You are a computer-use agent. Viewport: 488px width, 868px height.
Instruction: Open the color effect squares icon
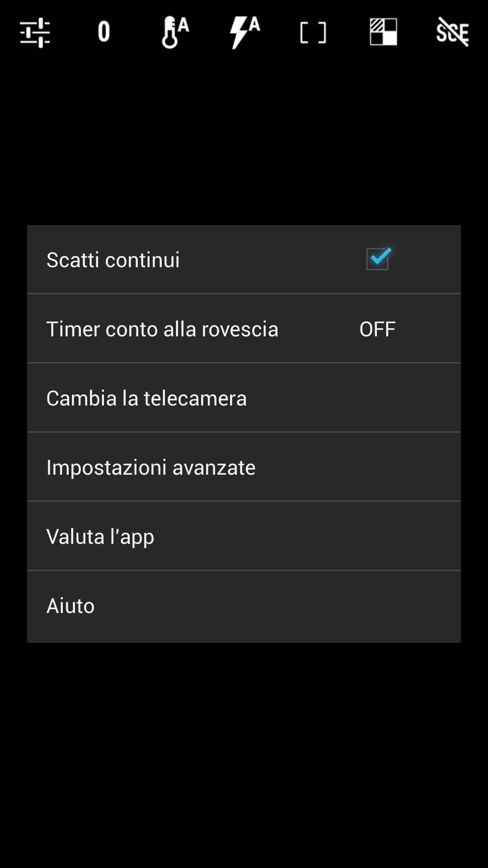point(383,32)
